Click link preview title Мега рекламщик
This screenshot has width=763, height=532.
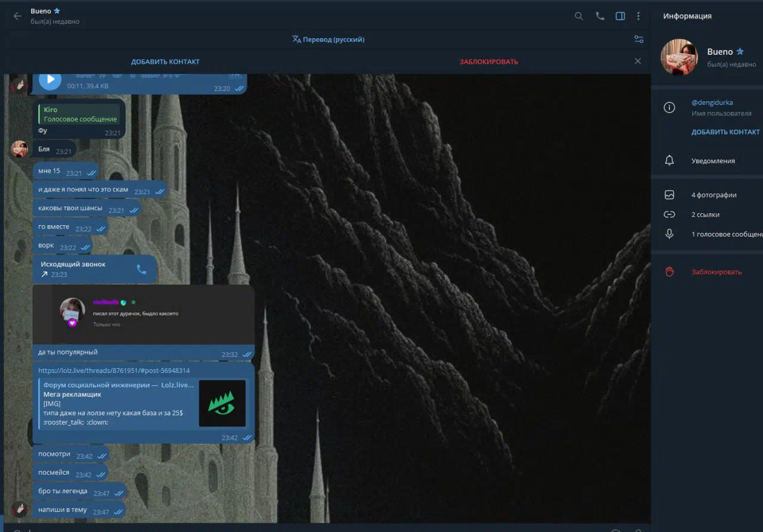[72, 394]
